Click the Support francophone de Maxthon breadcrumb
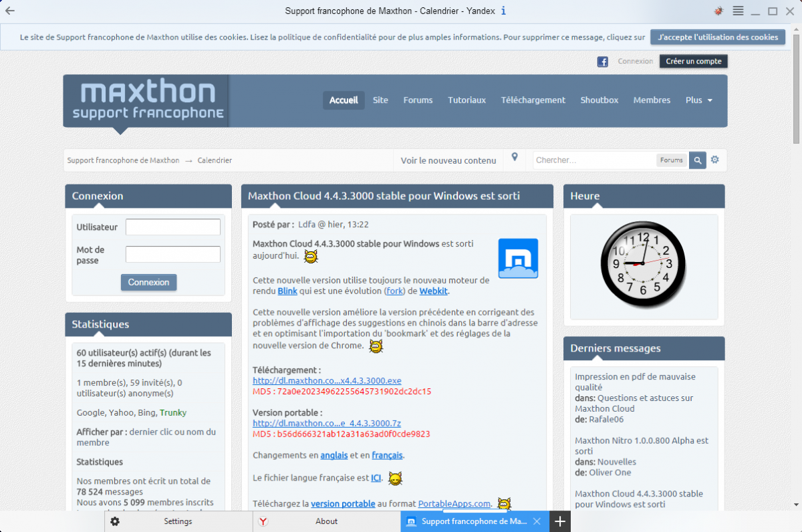802x532 pixels. [123, 160]
